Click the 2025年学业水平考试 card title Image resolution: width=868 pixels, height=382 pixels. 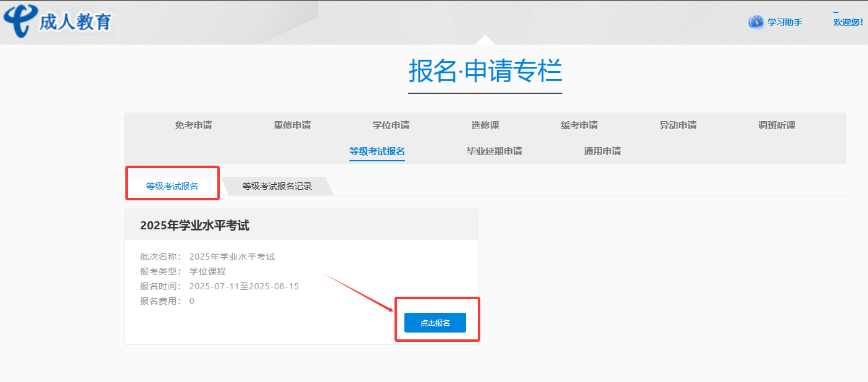coord(194,226)
